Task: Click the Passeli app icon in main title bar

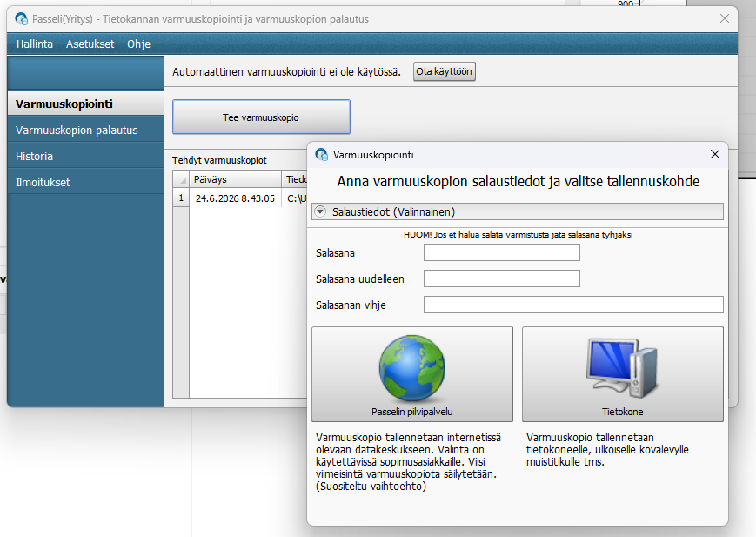Action: tap(21, 19)
